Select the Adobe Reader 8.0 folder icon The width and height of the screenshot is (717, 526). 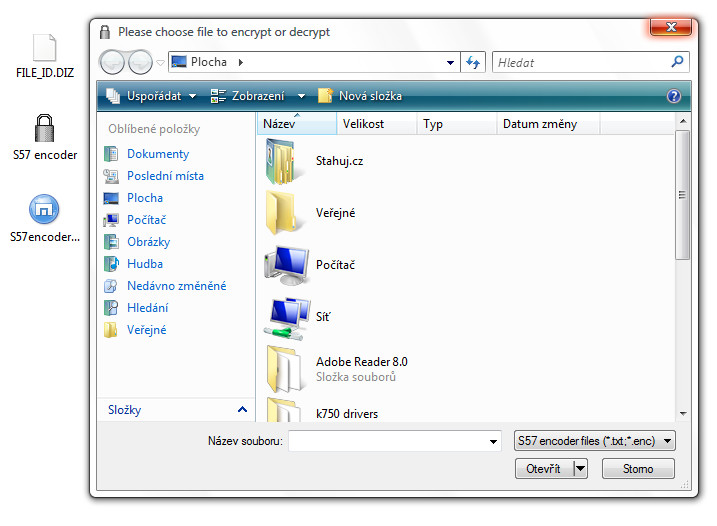(285, 369)
